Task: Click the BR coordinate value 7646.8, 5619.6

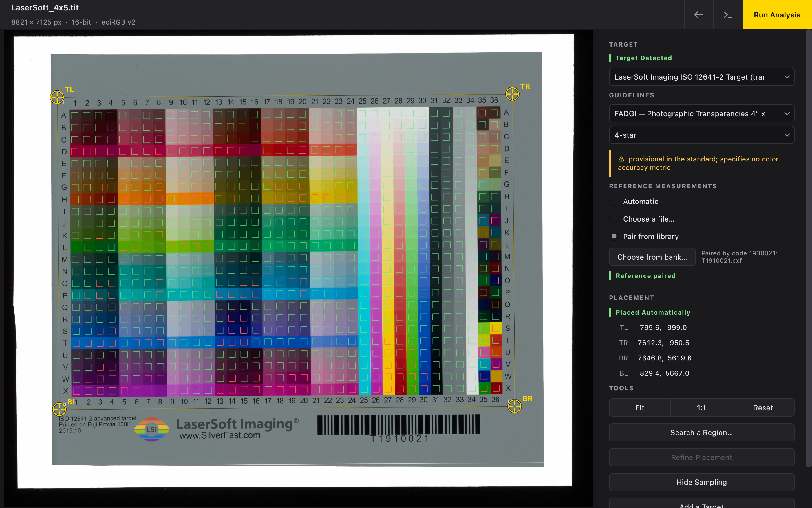Action: (664, 358)
